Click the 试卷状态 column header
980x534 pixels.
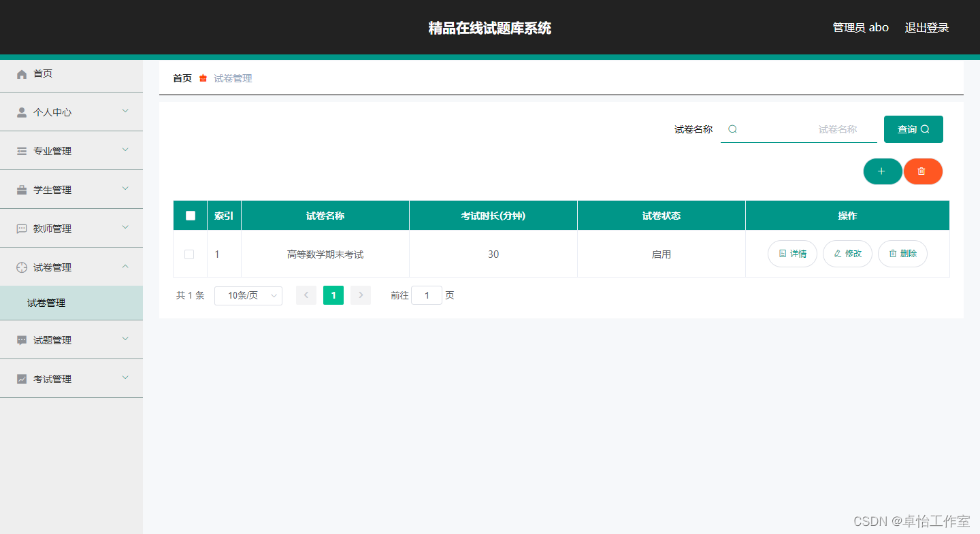[661, 216]
